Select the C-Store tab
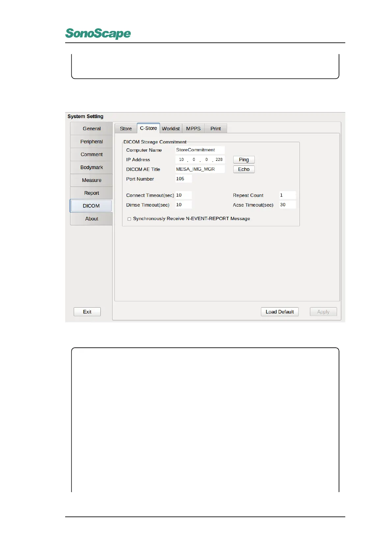This screenshot has height=554, width=392. (148, 128)
